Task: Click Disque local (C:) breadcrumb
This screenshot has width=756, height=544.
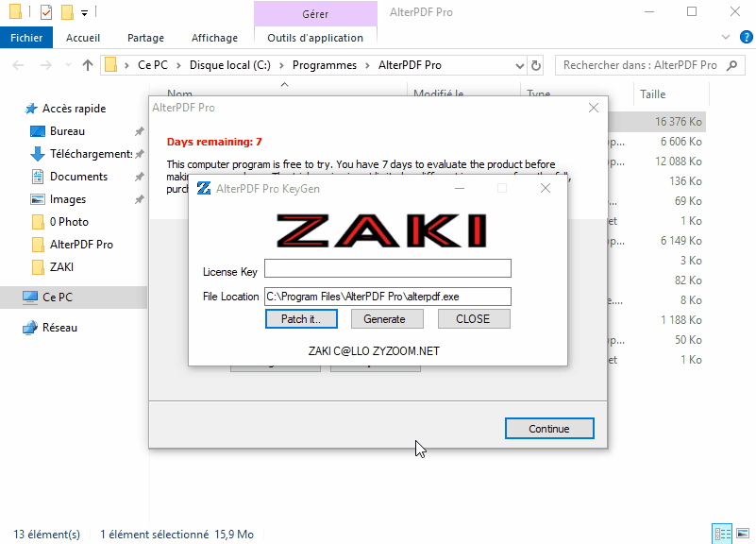Action: tap(230, 65)
